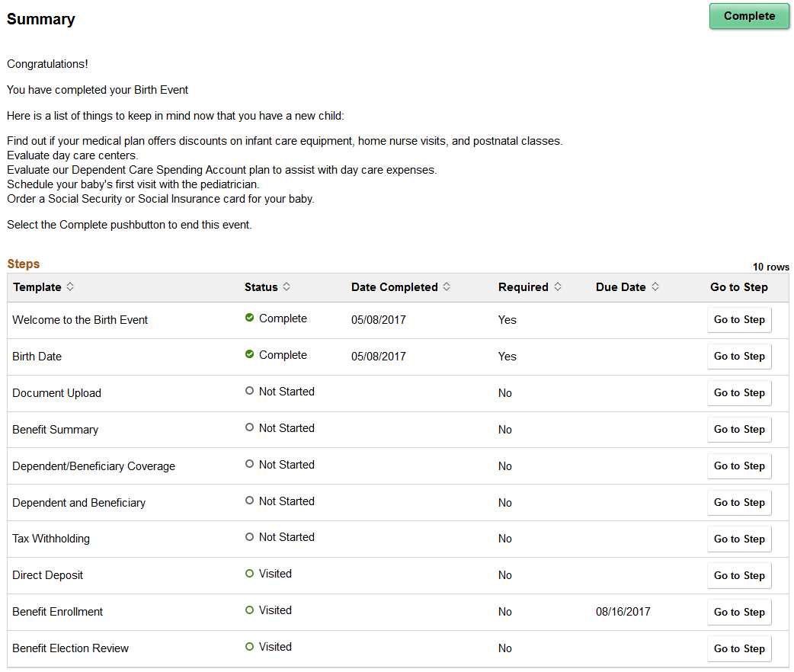
Task: Select the Not Started circle icon for Document Upload
Action: coord(249,390)
